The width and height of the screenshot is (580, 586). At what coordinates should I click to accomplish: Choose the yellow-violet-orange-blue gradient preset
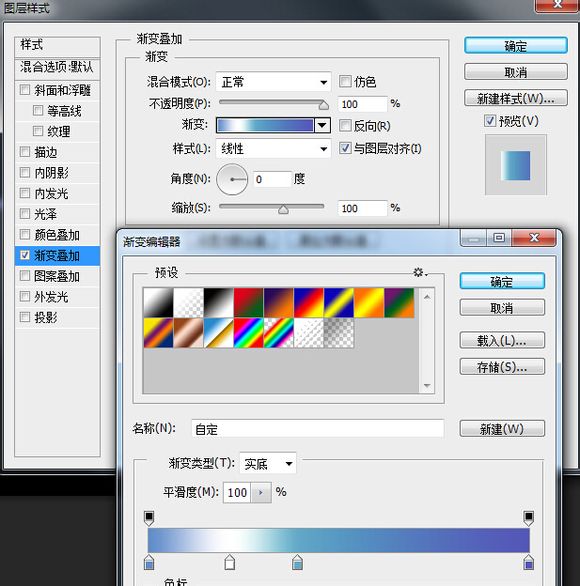click(x=158, y=333)
